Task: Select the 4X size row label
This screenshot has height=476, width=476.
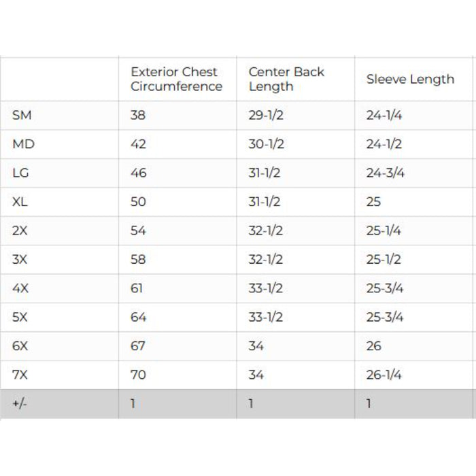Action: point(20,288)
